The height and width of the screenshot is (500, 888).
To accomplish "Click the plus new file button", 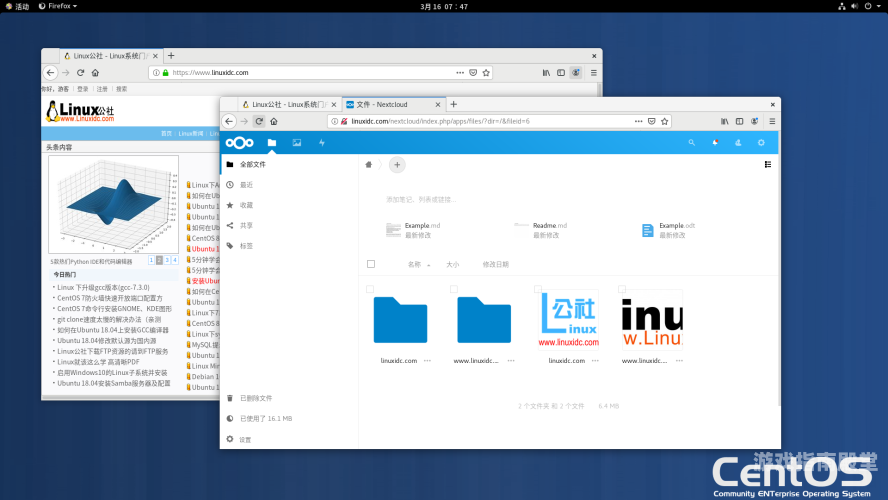I will click(397, 165).
